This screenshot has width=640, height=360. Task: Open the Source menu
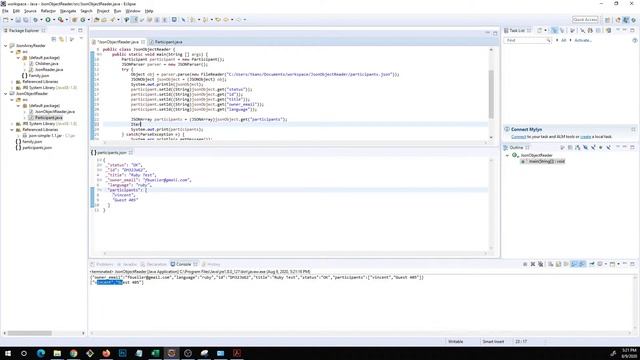pyautogui.click(x=30, y=11)
